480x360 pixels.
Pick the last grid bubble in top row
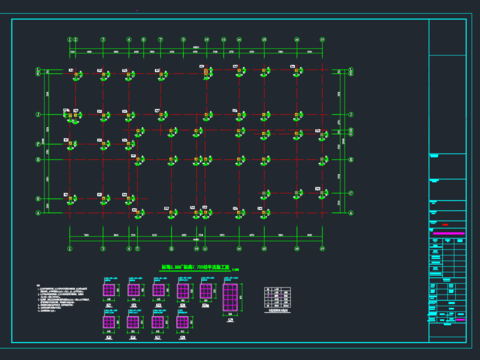[322, 40]
